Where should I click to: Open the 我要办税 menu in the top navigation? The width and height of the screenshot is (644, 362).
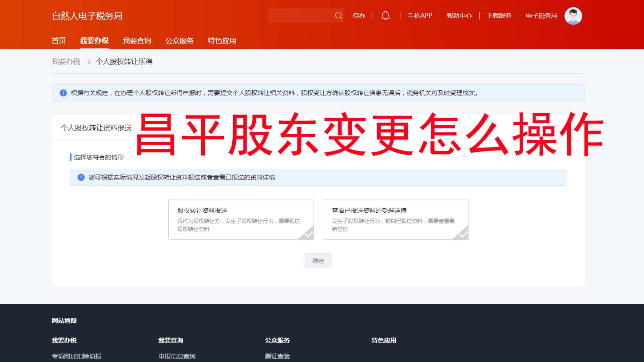94,40
